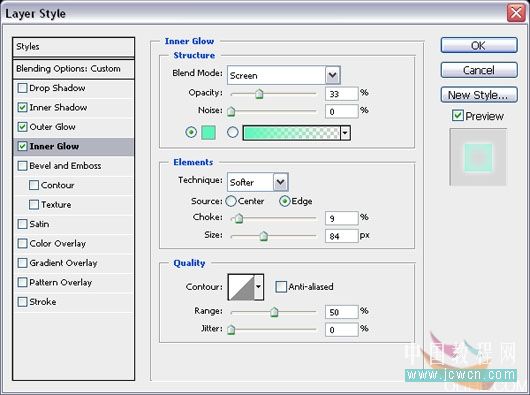Click the Opacity value field
530x395 pixels.
click(341, 94)
